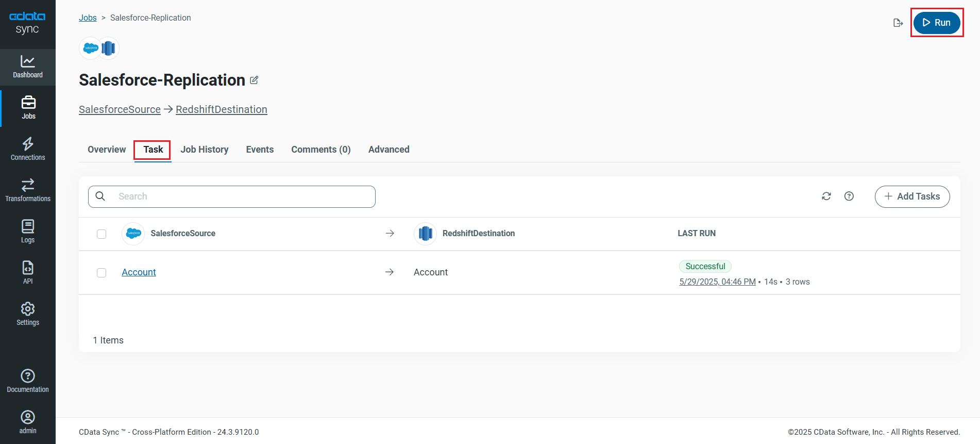
Task: Open the Account task link
Action: tap(139, 272)
